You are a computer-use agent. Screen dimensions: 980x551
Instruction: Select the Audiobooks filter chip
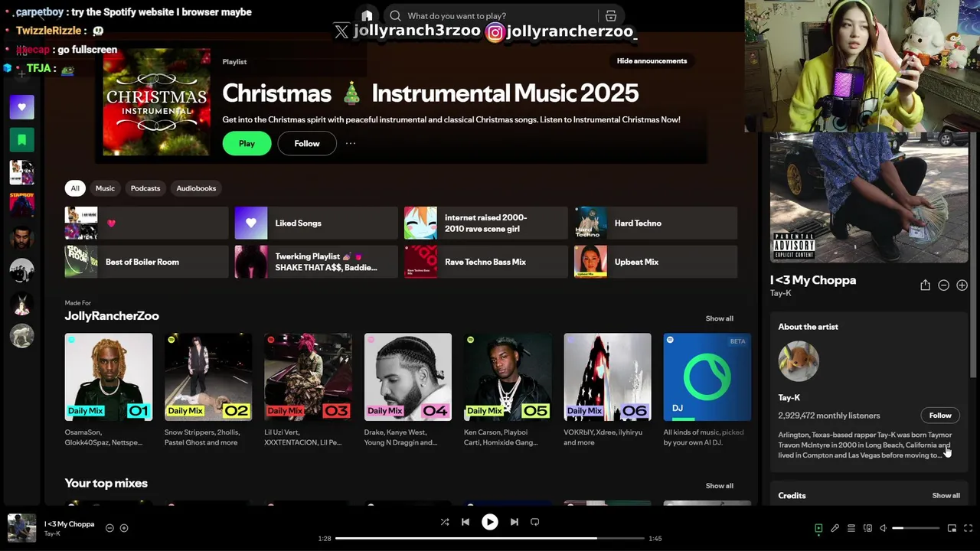pyautogui.click(x=196, y=188)
